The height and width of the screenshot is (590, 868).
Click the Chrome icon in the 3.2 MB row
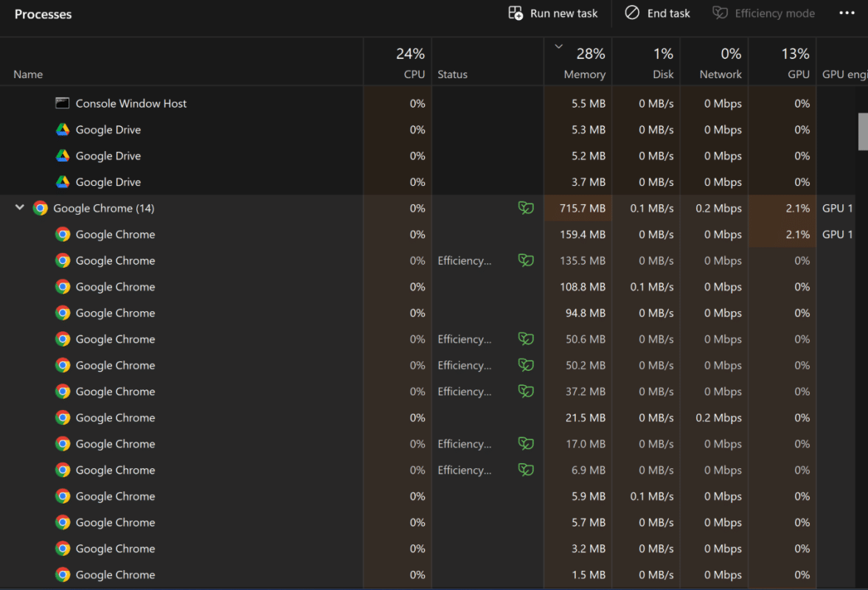click(63, 549)
